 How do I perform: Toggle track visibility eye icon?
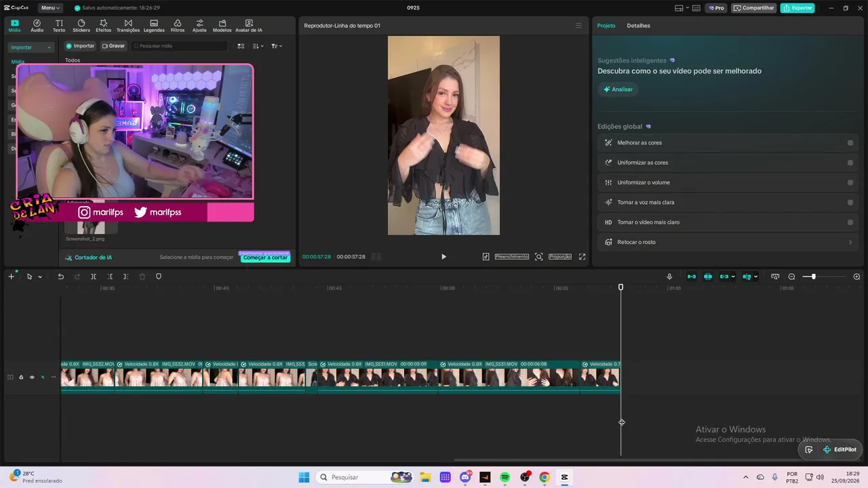[x=32, y=377]
